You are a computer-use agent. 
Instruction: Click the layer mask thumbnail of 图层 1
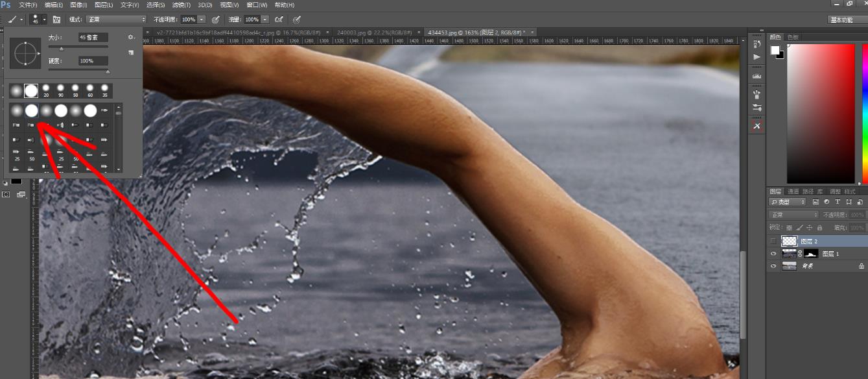click(x=810, y=253)
